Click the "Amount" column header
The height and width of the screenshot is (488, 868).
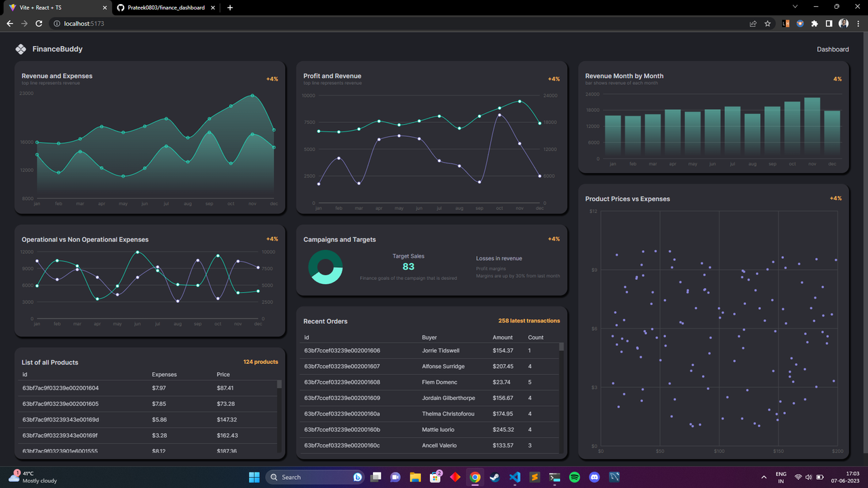(x=502, y=337)
